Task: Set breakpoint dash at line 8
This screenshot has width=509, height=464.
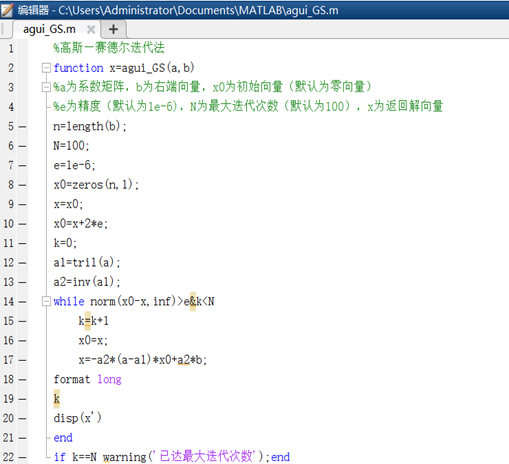Action: click(x=22, y=185)
